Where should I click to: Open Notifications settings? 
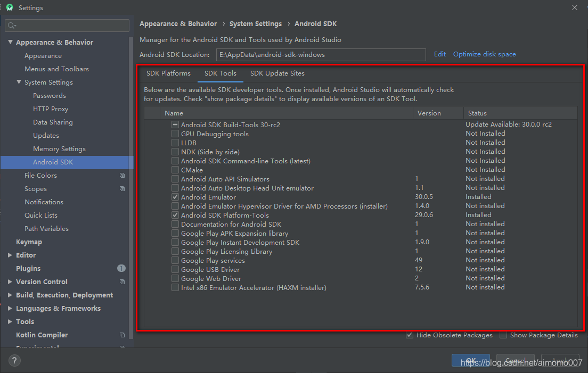tap(44, 202)
